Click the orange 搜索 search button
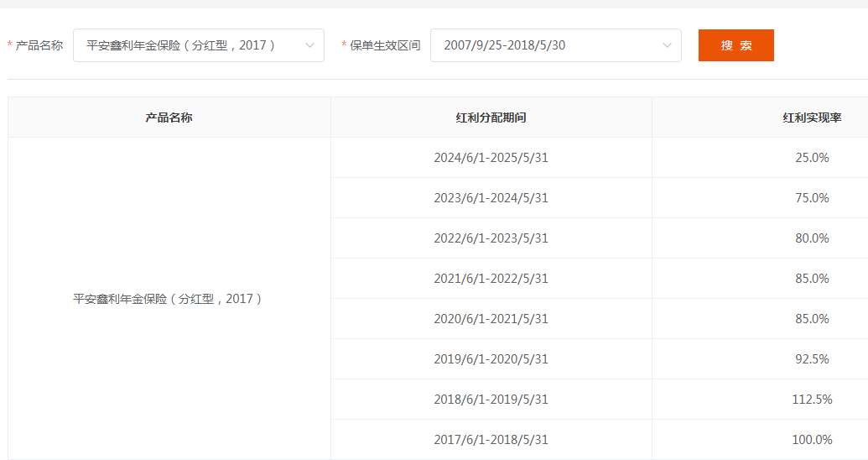Screen dimensions: 868x460 [736, 45]
